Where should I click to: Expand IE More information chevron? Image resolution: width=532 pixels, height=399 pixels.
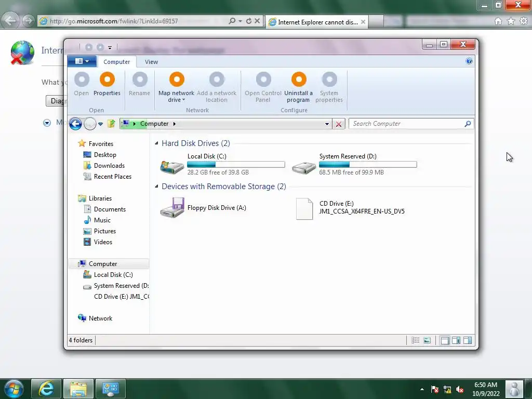coord(47,123)
